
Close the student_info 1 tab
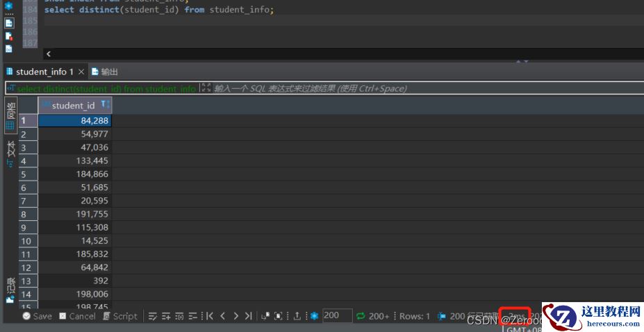(81, 72)
